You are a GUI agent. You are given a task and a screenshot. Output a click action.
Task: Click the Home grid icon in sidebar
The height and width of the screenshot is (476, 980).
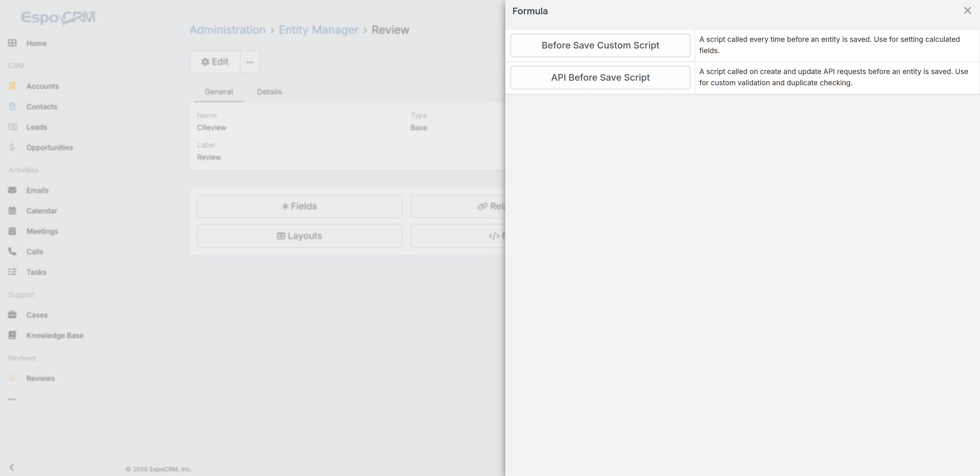12,43
